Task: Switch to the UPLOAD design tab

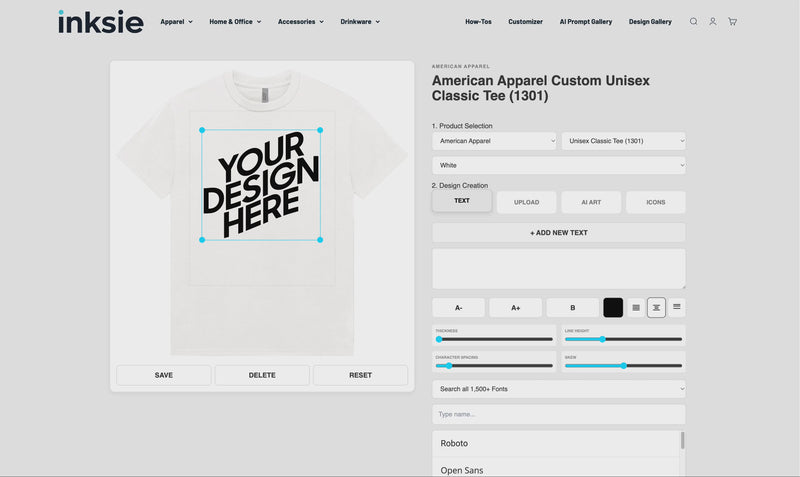Action: click(x=526, y=202)
